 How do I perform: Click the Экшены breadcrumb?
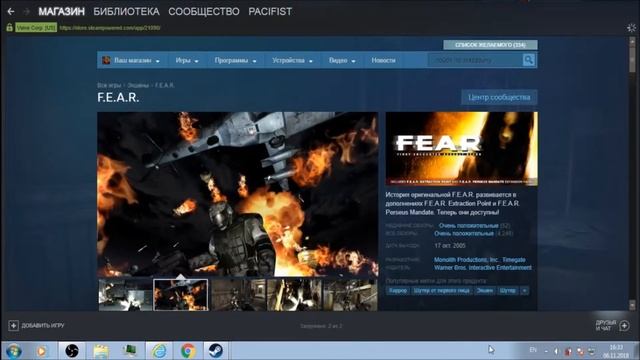tap(138, 85)
